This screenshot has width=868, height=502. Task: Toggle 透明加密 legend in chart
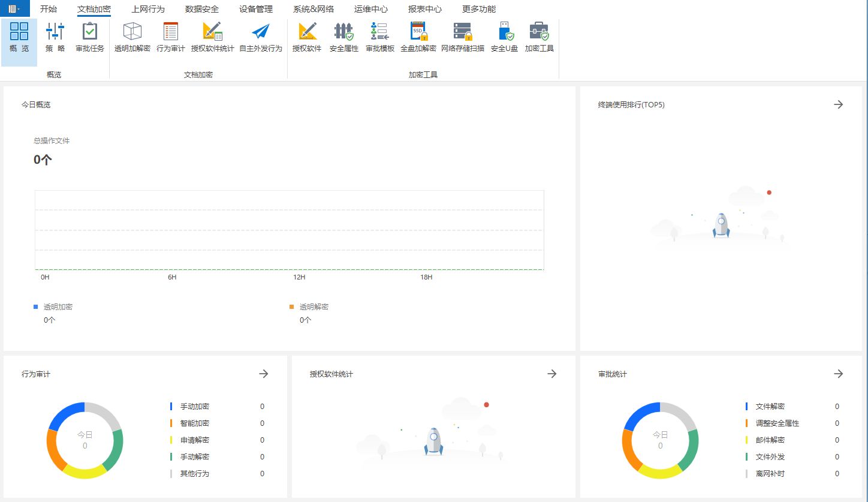(53, 306)
